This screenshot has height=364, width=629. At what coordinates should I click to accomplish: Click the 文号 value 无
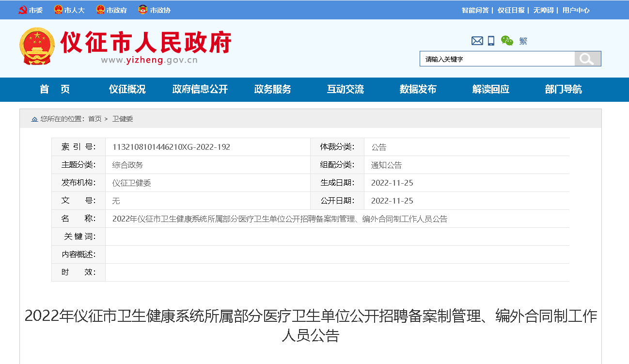tap(116, 201)
